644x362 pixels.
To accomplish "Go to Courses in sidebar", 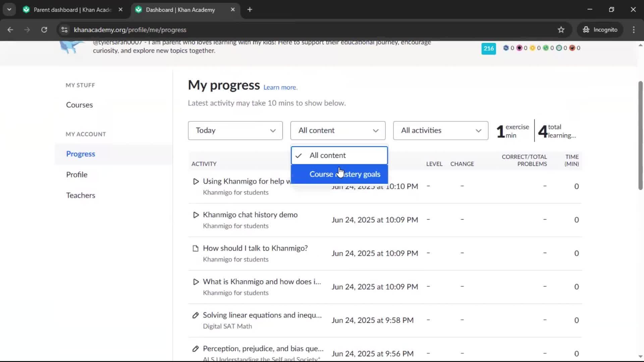I will (x=79, y=105).
